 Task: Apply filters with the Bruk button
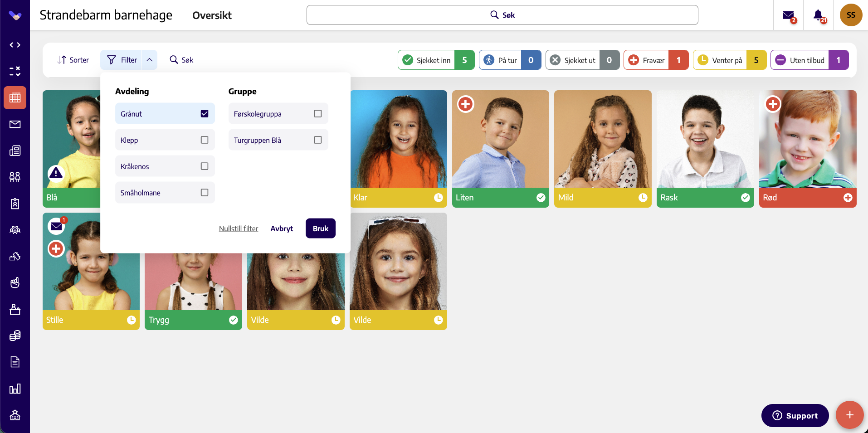point(321,229)
